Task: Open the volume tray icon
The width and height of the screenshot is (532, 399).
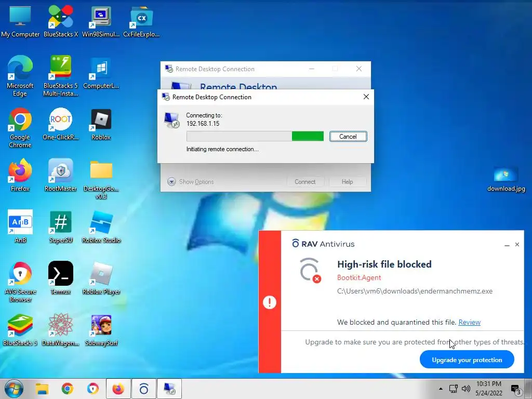Action: [466, 389]
